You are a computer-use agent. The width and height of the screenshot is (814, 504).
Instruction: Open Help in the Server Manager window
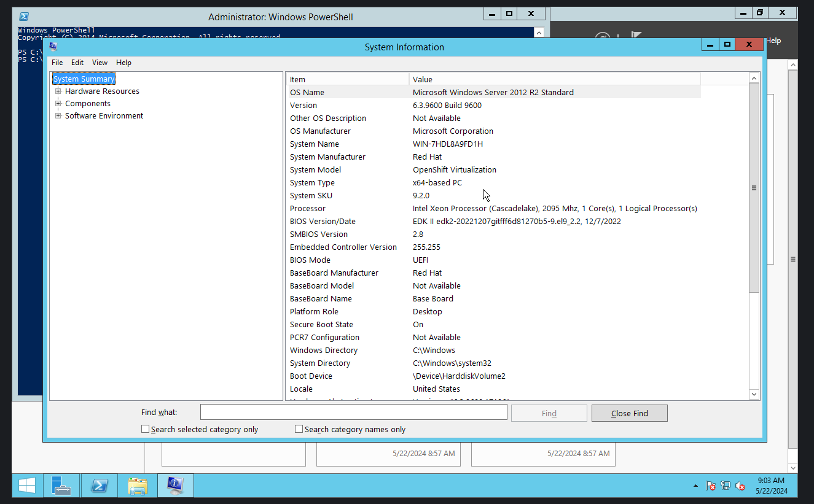pos(773,41)
